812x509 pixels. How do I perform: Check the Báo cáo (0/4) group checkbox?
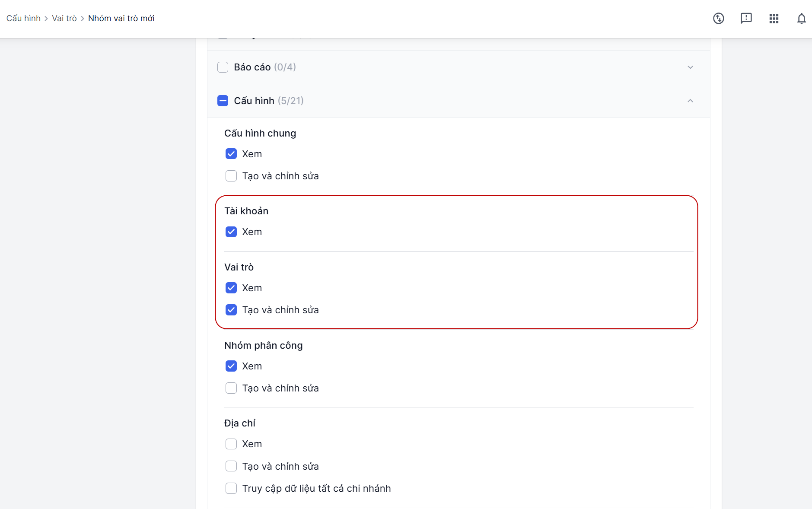(223, 67)
